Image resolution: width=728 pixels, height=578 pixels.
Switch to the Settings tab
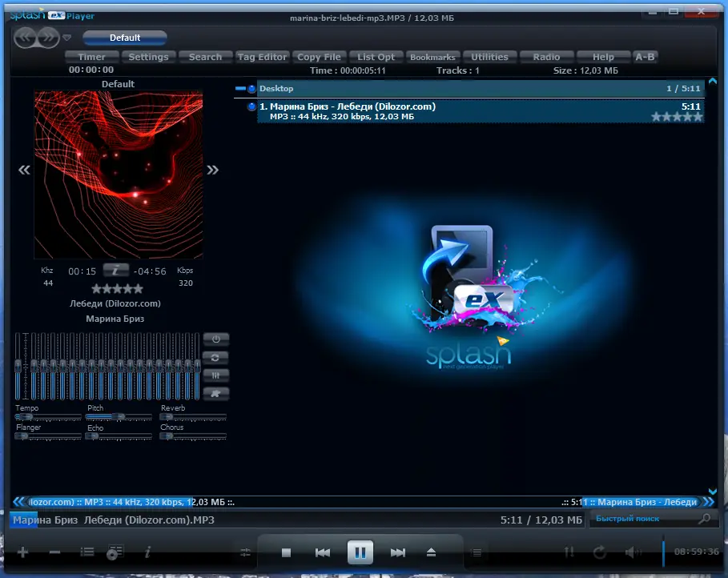click(148, 56)
